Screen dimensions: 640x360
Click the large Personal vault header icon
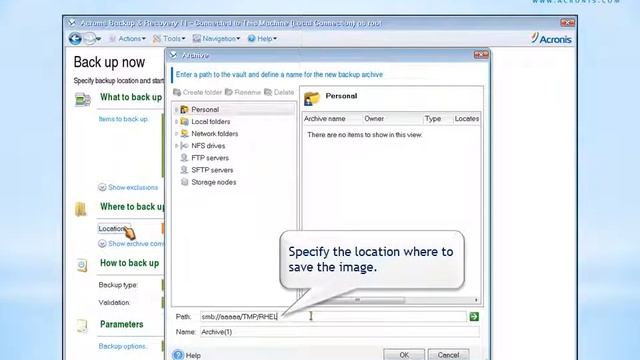312,98
